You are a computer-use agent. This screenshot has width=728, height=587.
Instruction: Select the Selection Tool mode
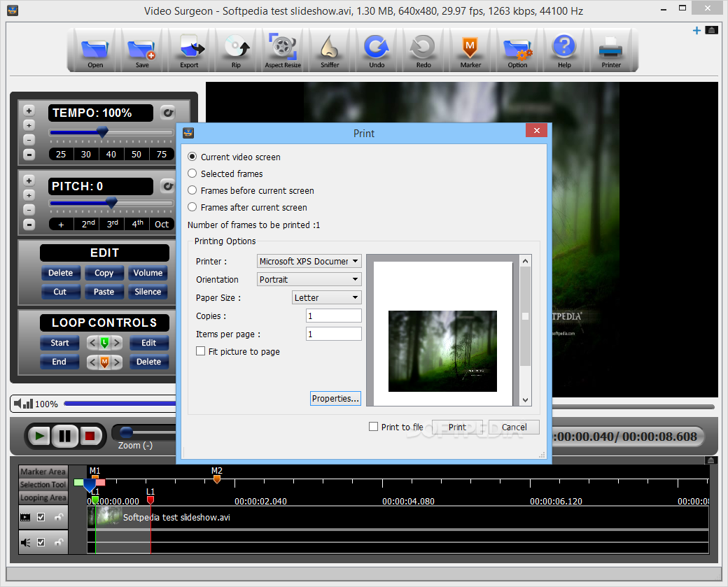click(43, 484)
